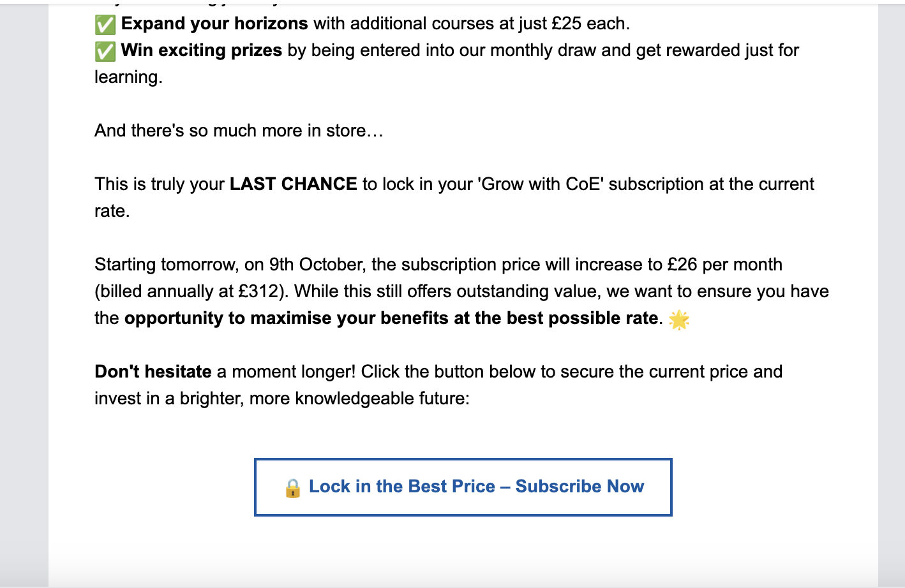Click the sentence And there's so much more in store
Image resolution: width=905 pixels, height=588 pixels.
click(x=239, y=131)
